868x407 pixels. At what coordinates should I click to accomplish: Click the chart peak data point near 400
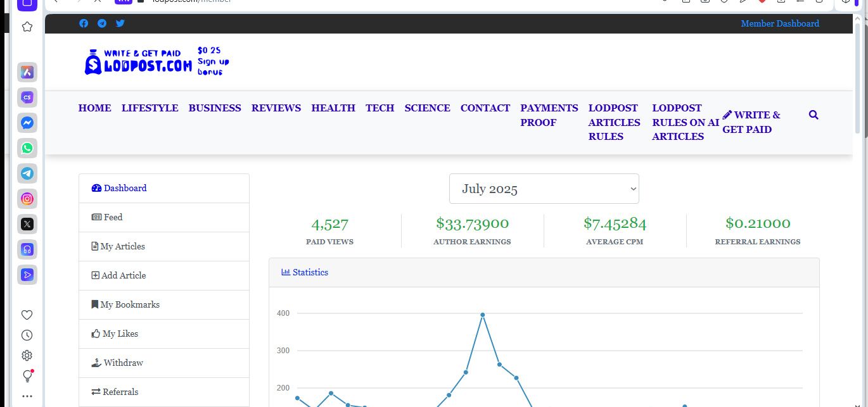click(483, 315)
